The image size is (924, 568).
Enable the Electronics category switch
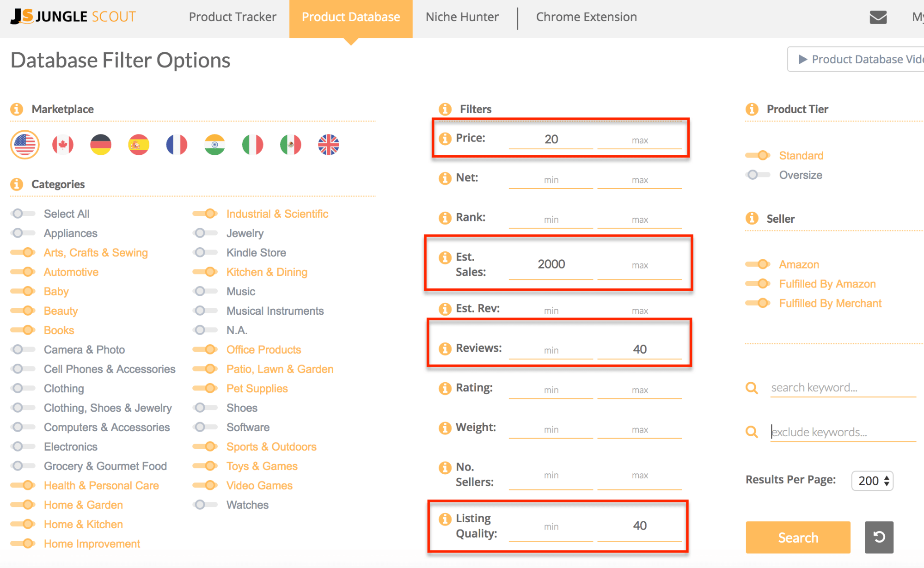(x=23, y=446)
